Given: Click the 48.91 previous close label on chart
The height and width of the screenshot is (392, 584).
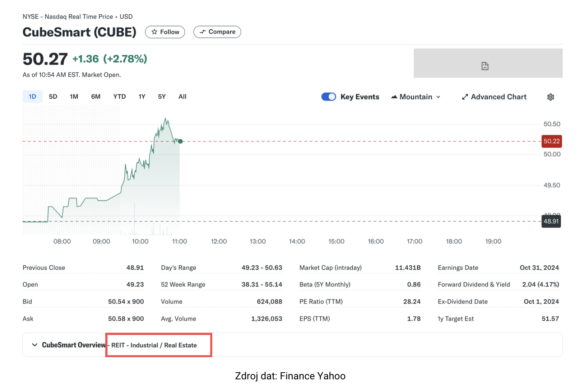Looking at the screenshot, I should point(551,221).
